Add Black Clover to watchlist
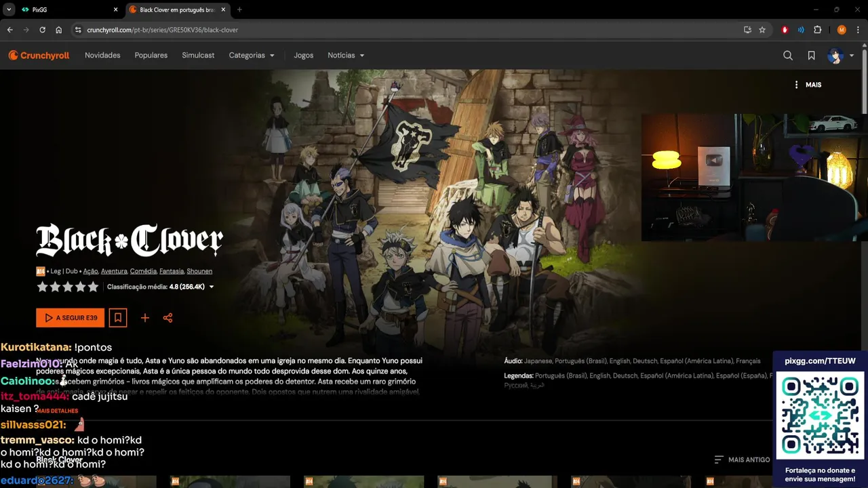Viewport: 868px width, 488px height. click(x=118, y=317)
